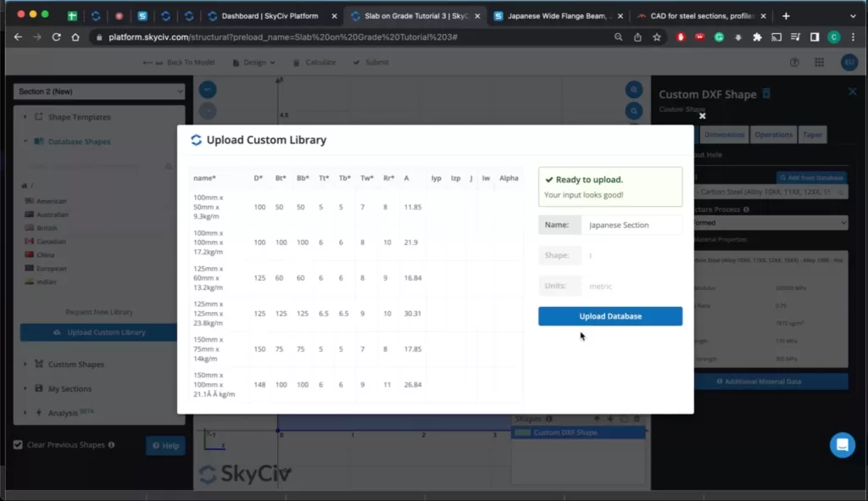
Task: Open the Australian shapes library
Action: (x=52, y=214)
